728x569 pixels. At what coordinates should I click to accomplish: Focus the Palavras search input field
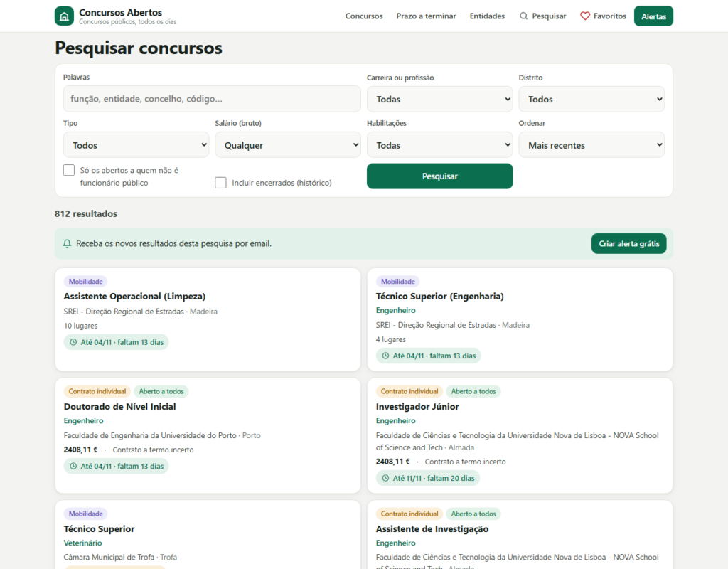[212, 99]
